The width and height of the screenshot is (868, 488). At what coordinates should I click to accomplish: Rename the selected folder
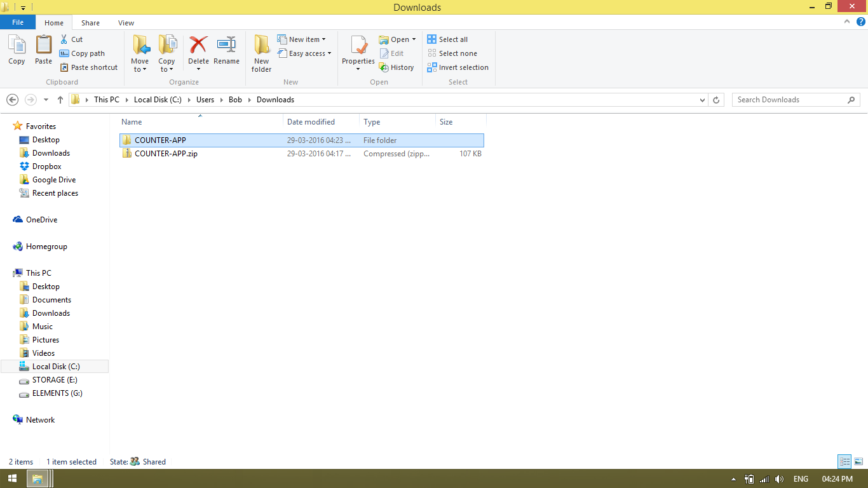226,50
